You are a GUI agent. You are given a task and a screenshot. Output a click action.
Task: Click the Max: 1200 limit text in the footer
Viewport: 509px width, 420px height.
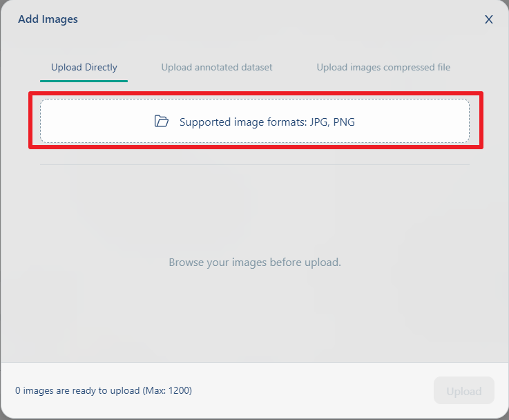(167, 390)
